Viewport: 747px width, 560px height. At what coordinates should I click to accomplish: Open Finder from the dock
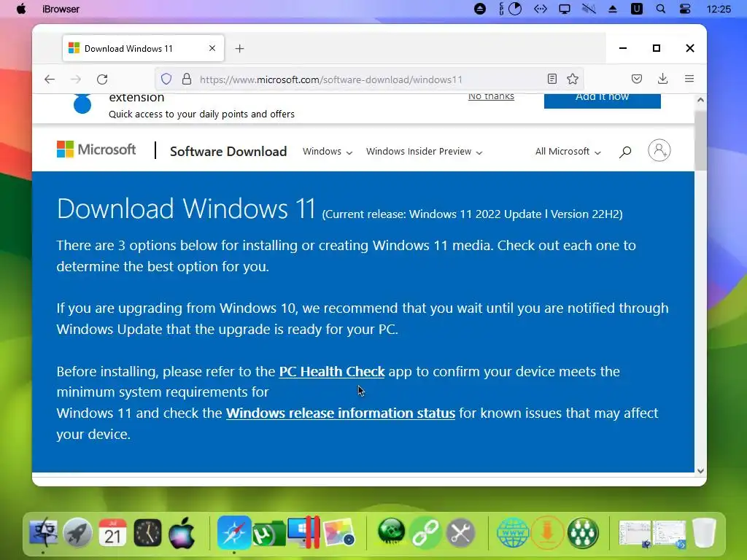click(x=43, y=532)
